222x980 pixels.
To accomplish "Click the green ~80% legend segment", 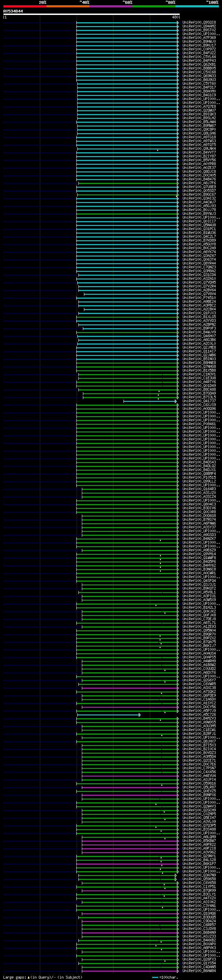I will [154, 6].
